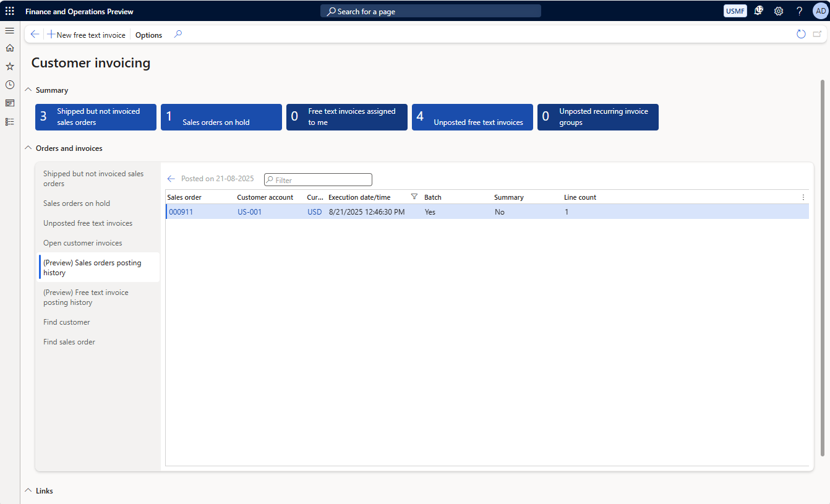The height and width of the screenshot is (504, 830).
Task: Select Find sales order tab
Action: [x=99, y=342]
